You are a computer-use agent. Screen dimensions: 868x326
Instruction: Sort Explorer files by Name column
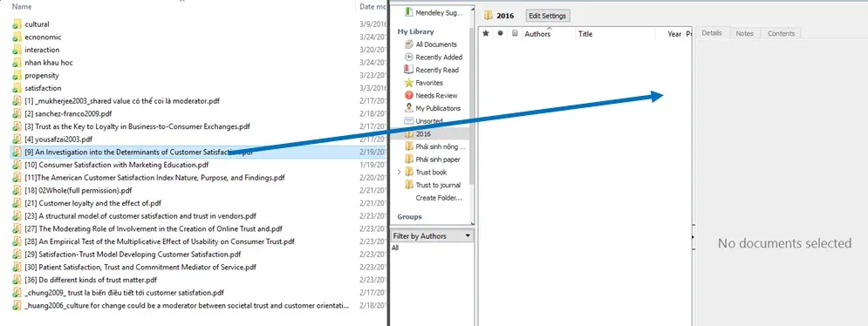pyautogui.click(x=22, y=7)
